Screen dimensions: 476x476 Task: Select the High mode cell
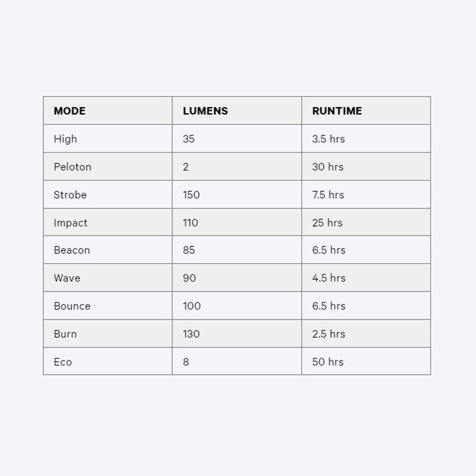[108, 139]
